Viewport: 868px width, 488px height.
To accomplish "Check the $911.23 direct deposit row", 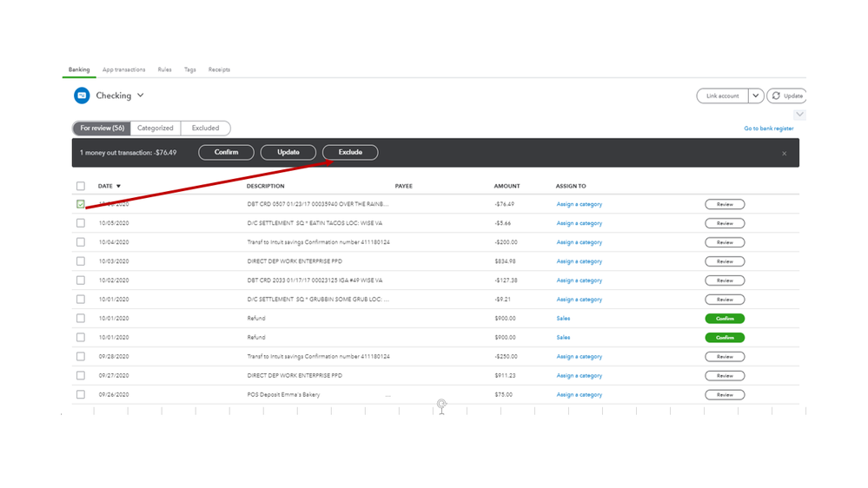I will (x=81, y=376).
